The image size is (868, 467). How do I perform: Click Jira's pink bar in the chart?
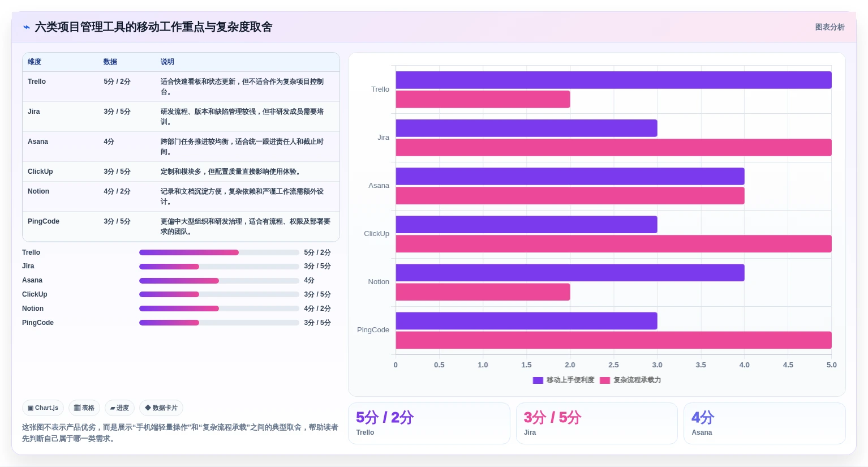click(x=613, y=147)
